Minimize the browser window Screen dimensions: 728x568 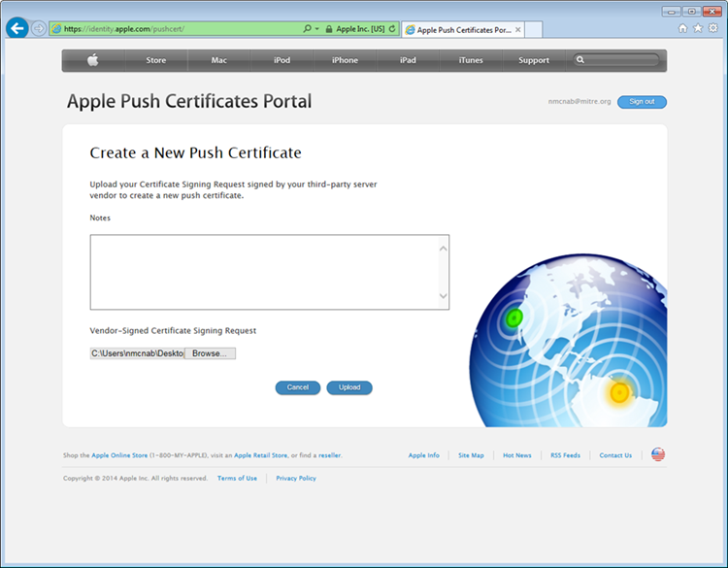672,12
